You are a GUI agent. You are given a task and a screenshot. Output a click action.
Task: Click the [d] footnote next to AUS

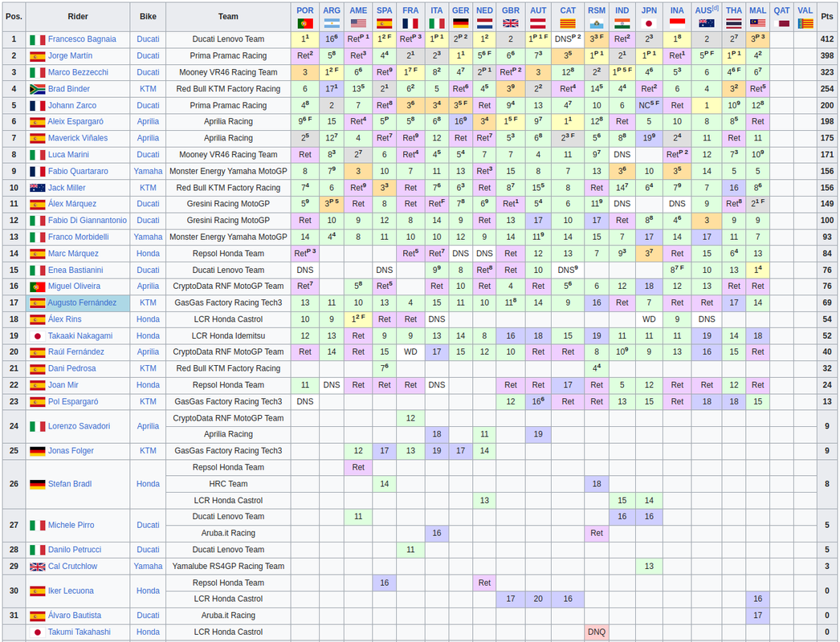point(716,8)
